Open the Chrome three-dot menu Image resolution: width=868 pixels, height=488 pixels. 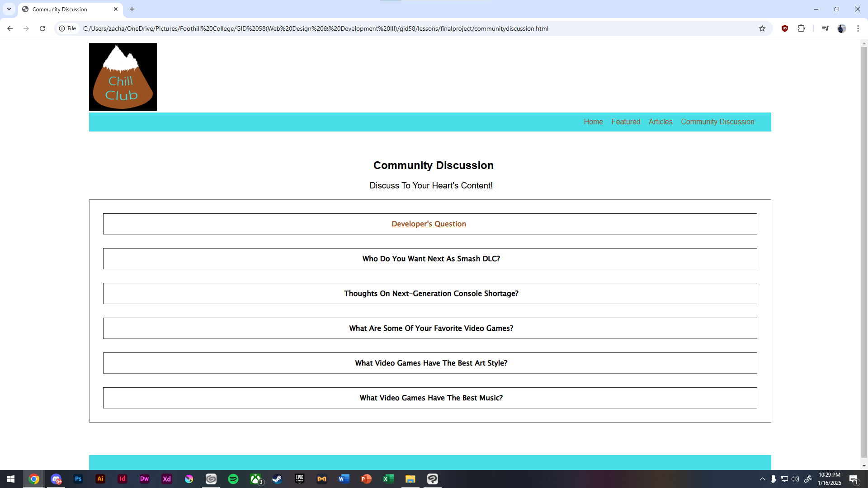coord(858,28)
